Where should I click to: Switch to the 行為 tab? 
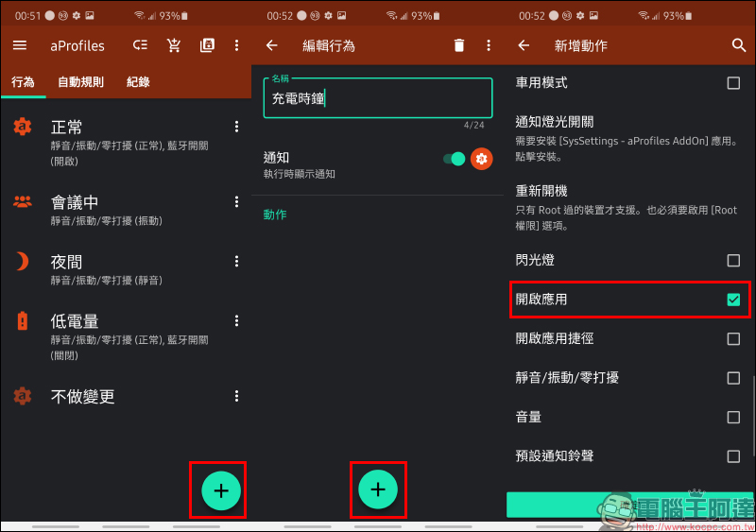[x=23, y=82]
